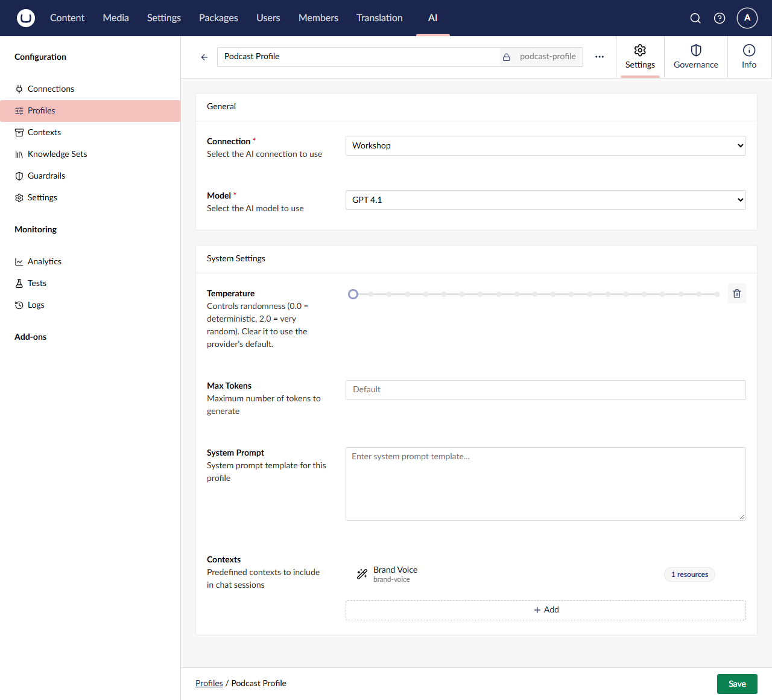Click the Temperature slider handle
This screenshot has width=772, height=700.
point(353,294)
